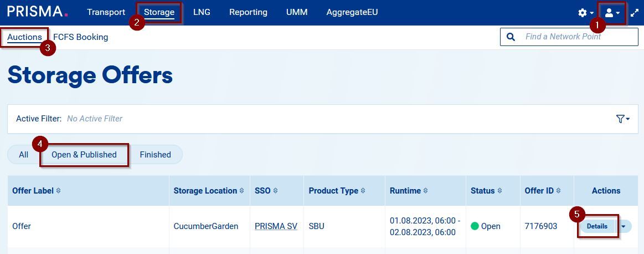Sort the SSO column

(275, 191)
